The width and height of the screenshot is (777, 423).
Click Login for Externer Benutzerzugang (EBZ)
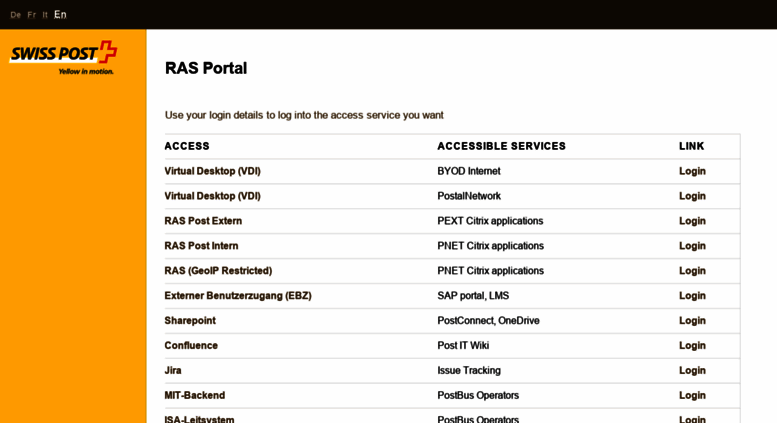click(692, 296)
